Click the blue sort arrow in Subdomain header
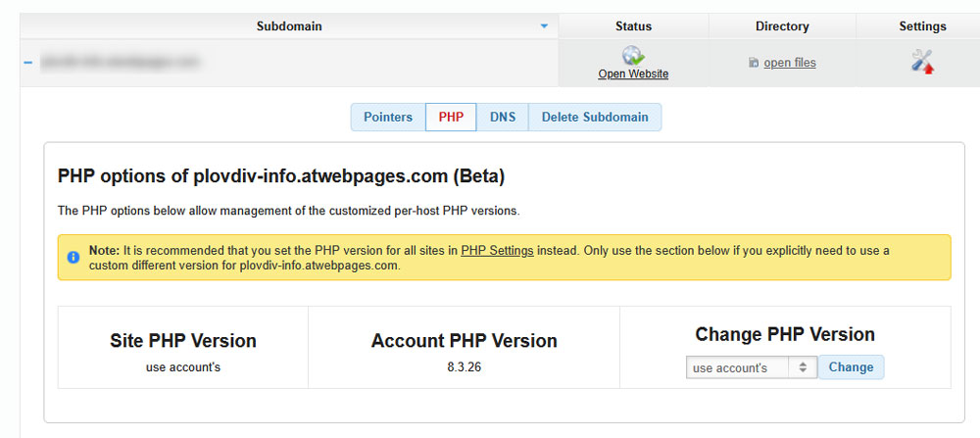 point(544,26)
